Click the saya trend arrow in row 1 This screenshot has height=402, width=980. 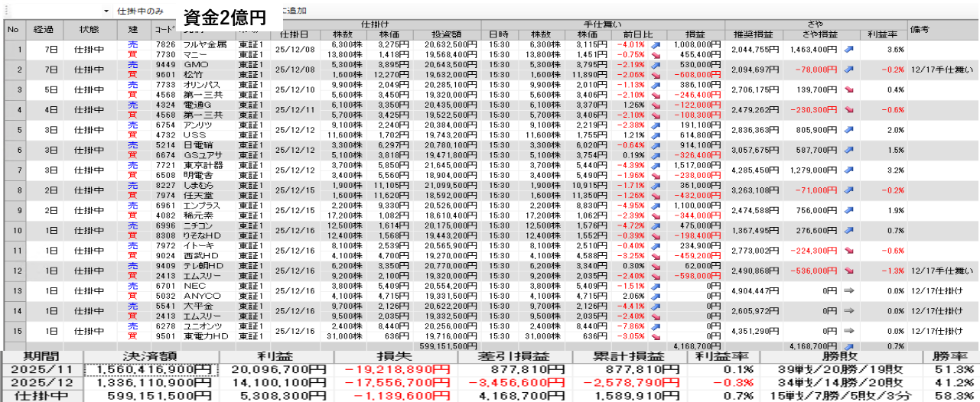[848, 50]
